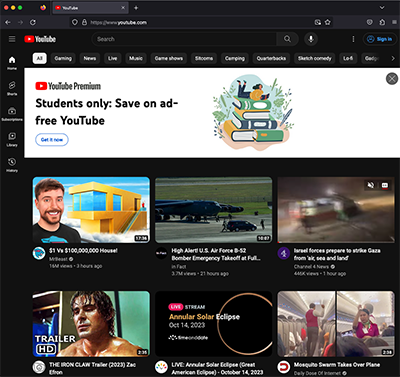Click the site padlock icon

[x=84, y=22]
